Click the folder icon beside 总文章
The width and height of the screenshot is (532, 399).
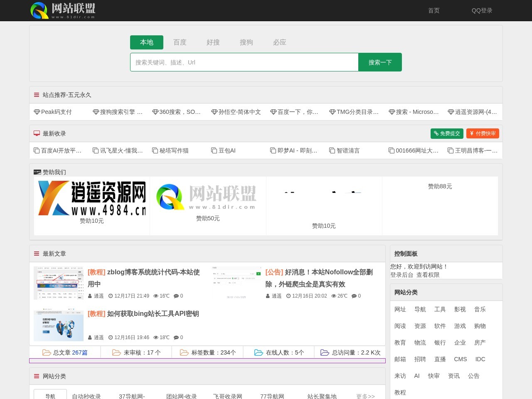point(47,352)
